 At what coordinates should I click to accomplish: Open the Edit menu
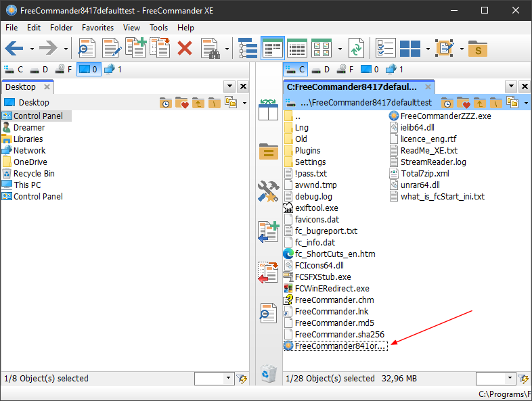[34, 28]
